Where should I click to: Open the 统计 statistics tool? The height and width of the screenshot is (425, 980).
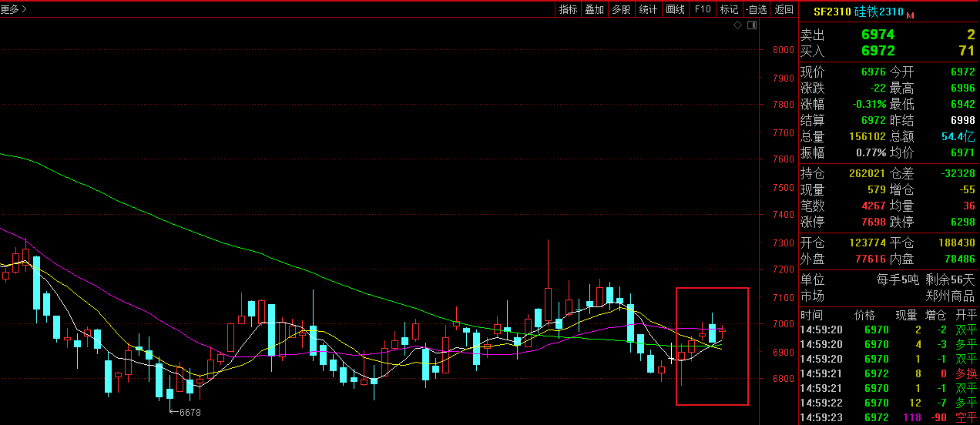[x=648, y=9]
